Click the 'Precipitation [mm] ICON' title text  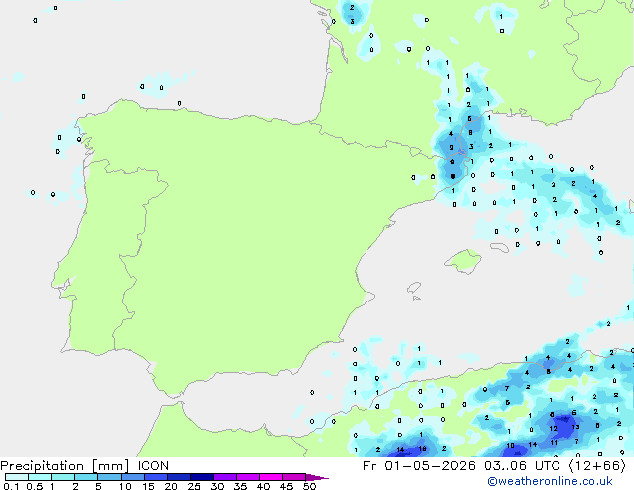pos(85,466)
